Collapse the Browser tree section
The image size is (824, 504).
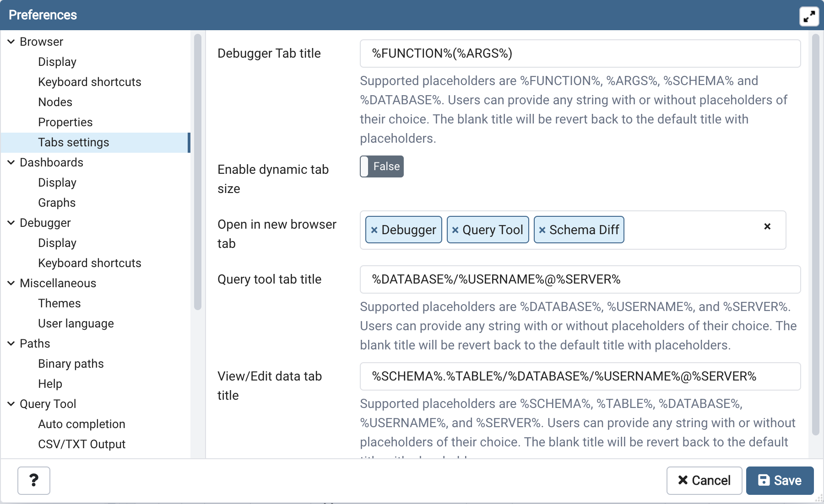pos(11,42)
